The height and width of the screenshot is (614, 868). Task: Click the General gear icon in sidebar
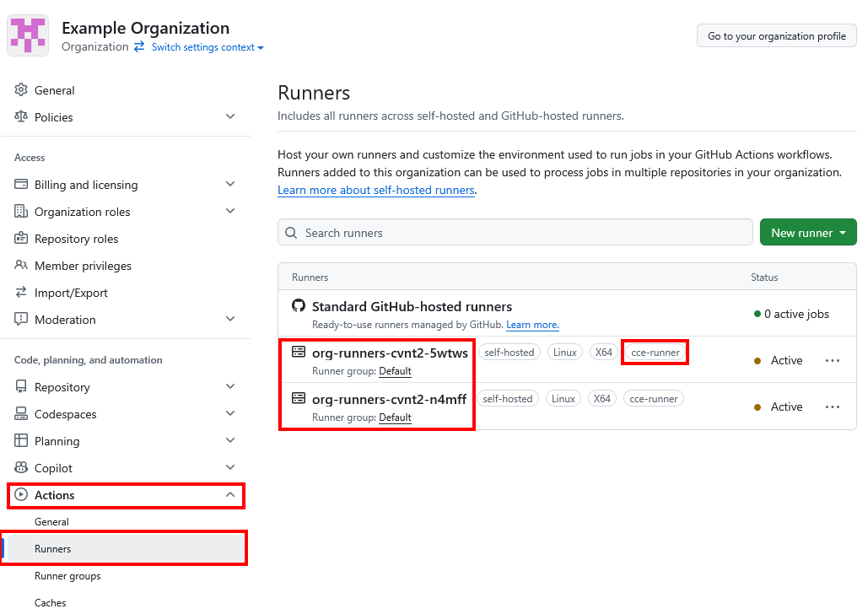click(21, 90)
